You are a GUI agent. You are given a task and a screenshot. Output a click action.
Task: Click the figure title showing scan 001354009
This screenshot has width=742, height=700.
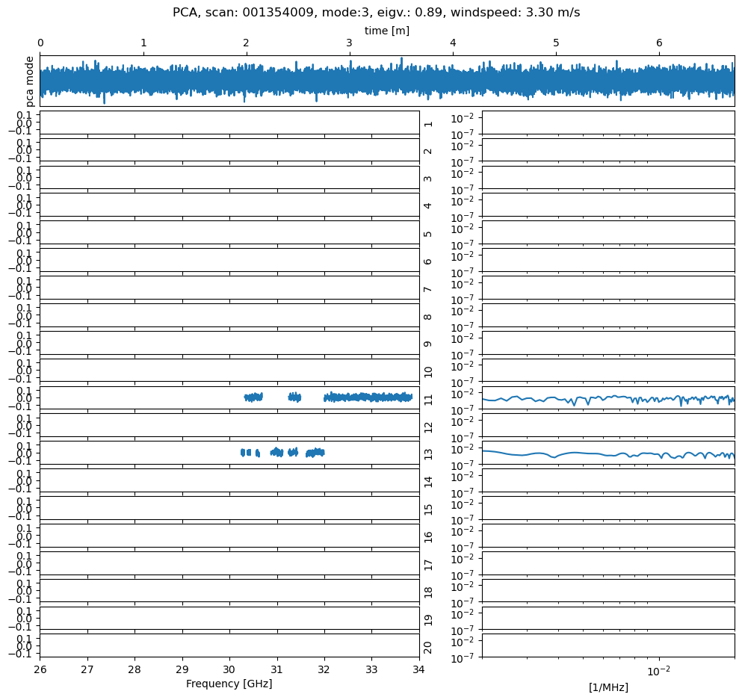click(376, 12)
